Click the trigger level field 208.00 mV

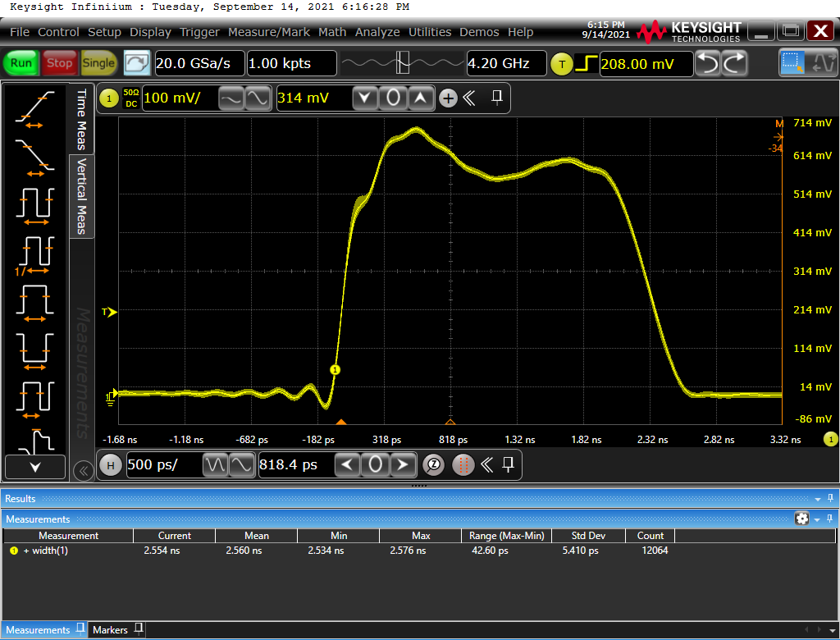(646, 63)
